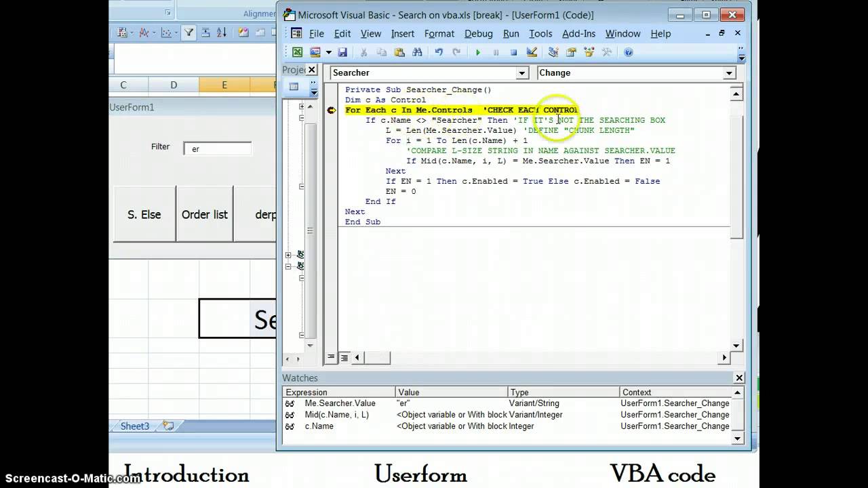Viewport: 868px width, 488px height.
Task: Open the Window menu
Action: (623, 33)
